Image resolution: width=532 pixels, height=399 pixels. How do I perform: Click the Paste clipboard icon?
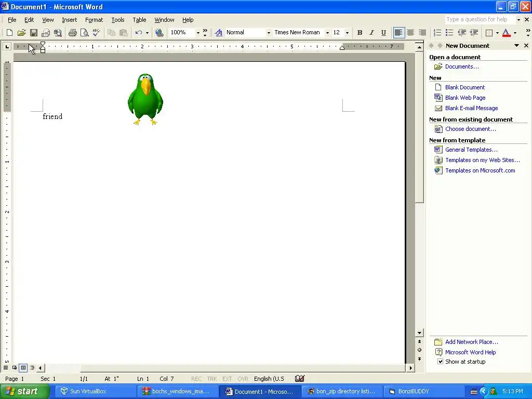point(124,33)
